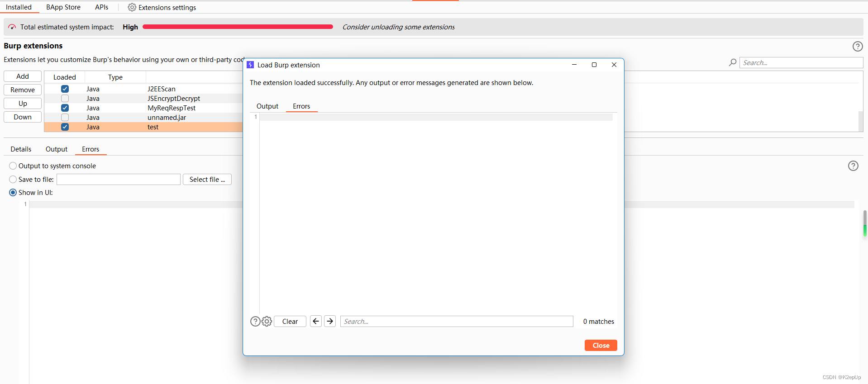Open dialog output settings gear icon
Screen dimensions: 868x384
pyautogui.click(x=267, y=321)
